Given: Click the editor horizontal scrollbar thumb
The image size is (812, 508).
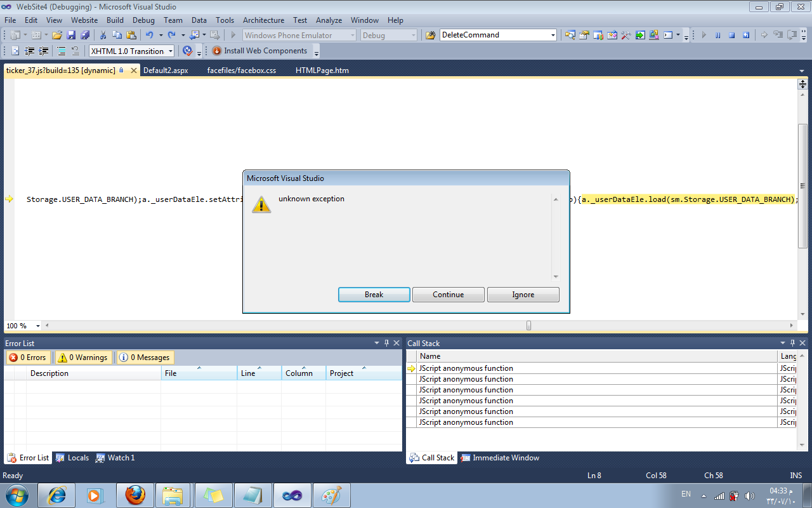Looking at the screenshot, I should click(x=528, y=326).
